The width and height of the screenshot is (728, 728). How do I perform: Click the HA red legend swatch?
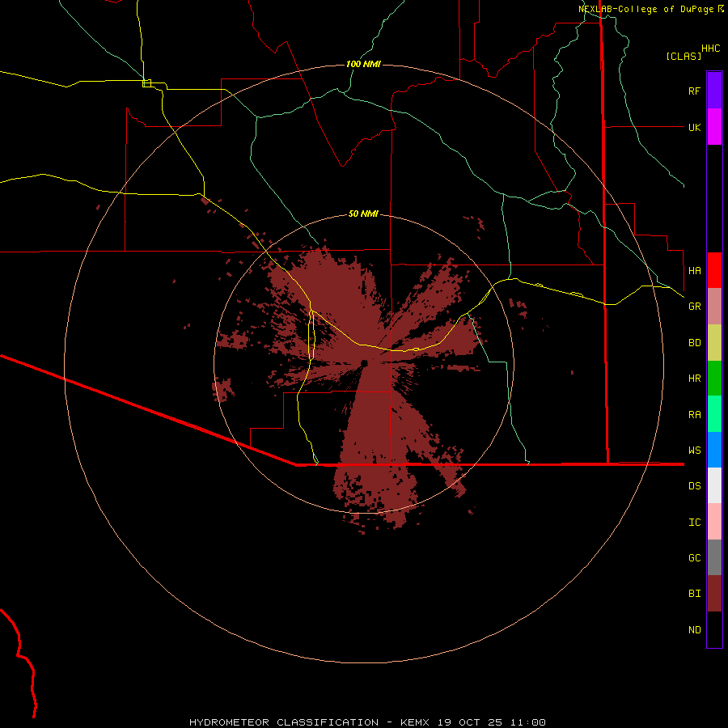[x=714, y=270]
